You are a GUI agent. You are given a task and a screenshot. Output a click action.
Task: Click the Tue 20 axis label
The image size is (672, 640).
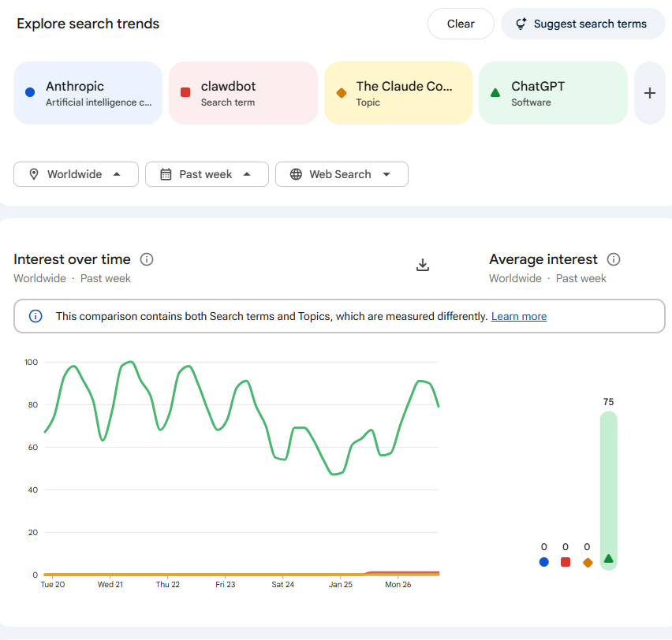[53, 584]
